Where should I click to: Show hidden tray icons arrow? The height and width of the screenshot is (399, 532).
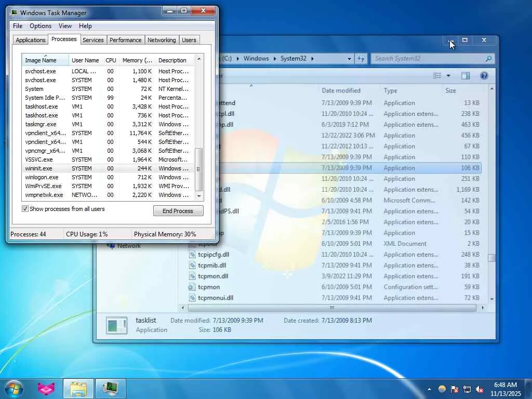tap(430, 389)
